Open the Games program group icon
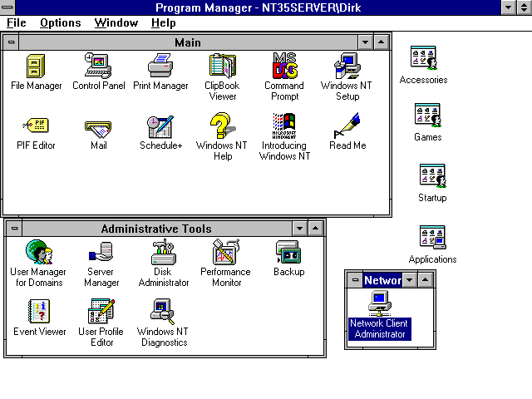Screen dimensions: 532x399 427,116
